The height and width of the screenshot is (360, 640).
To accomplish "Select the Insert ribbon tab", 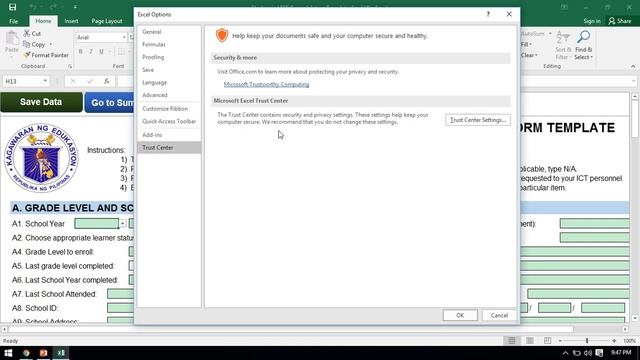I will coord(71,21).
